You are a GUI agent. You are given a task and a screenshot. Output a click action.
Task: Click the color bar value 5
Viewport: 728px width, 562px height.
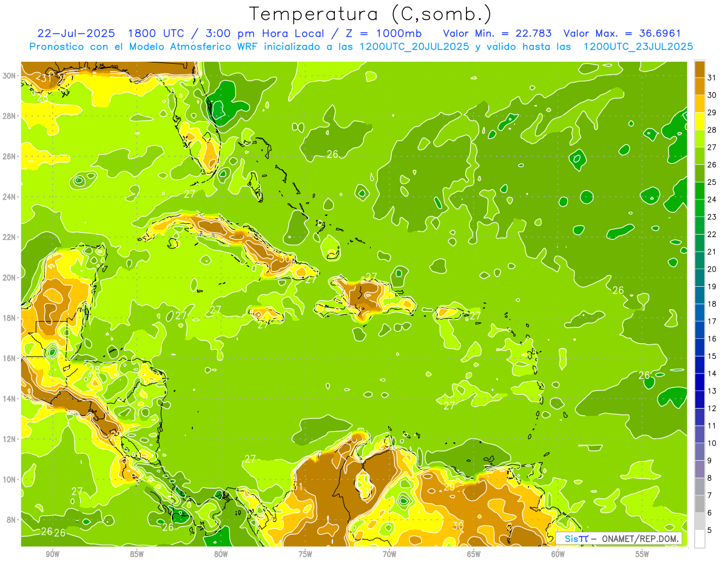(710, 530)
